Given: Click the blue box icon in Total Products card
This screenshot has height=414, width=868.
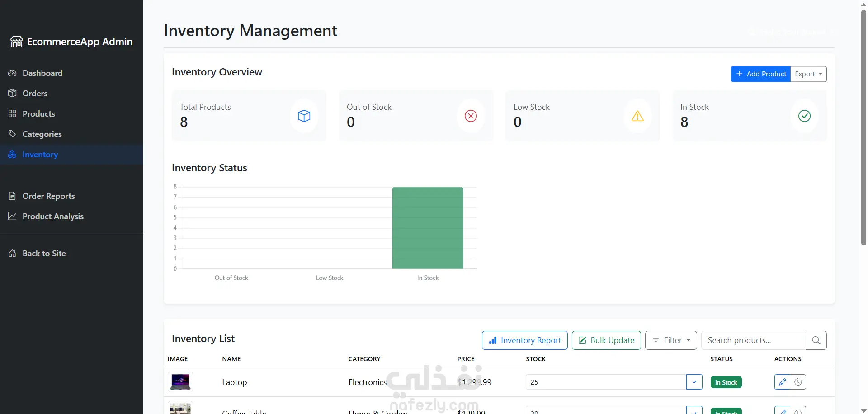Looking at the screenshot, I should tap(304, 116).
